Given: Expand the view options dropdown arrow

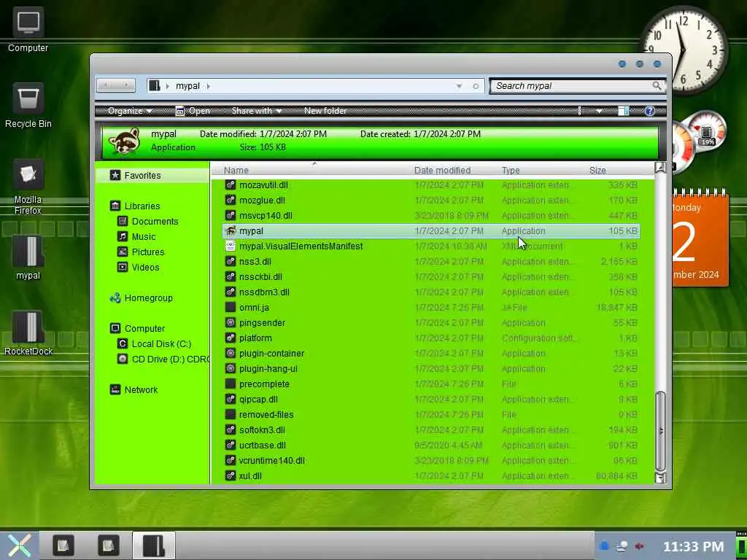Looking at the screenshot, I should point(599,111).
